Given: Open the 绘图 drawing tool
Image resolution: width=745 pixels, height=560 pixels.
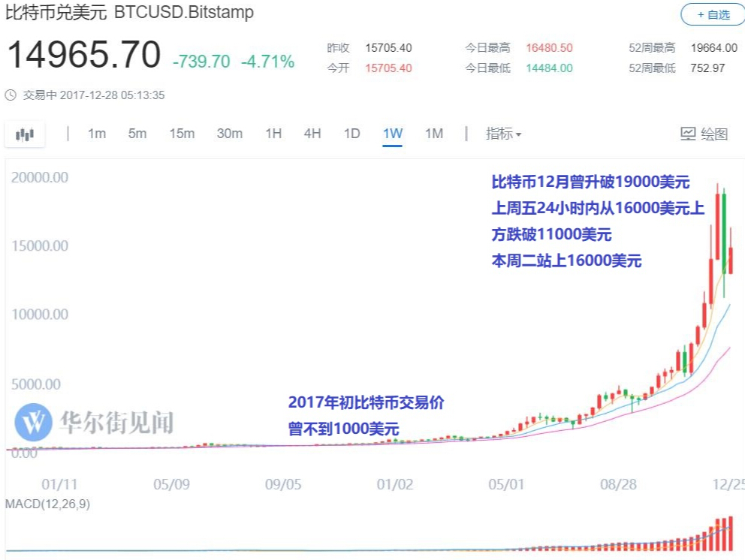Looking at the screenshot, I should (x=704, y=134).
